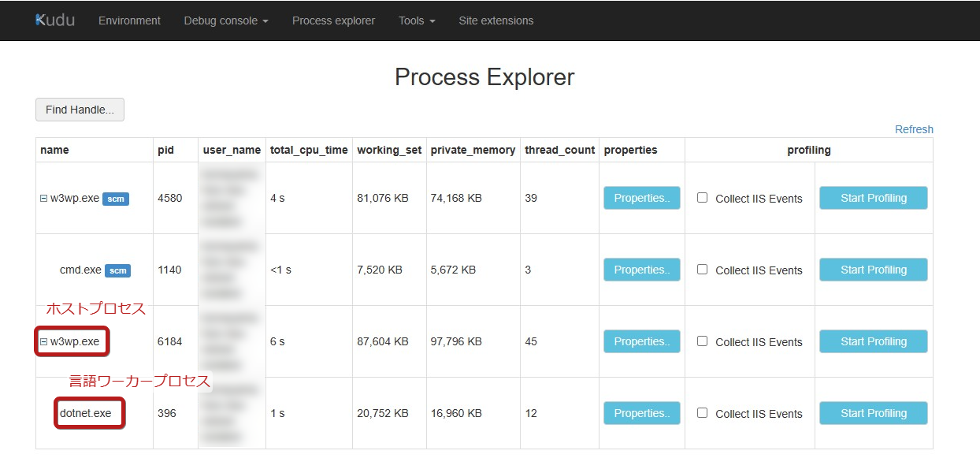Check Collect IIS Events for cmd.exe
Image resolution: width=980 pixels, height=473 pixels.
[x=703, y=270]
